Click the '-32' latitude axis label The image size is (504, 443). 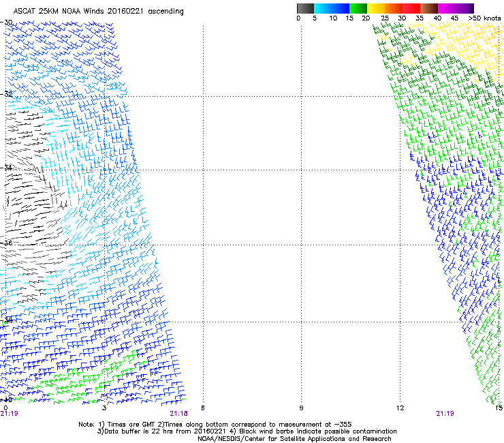point(6,94)
